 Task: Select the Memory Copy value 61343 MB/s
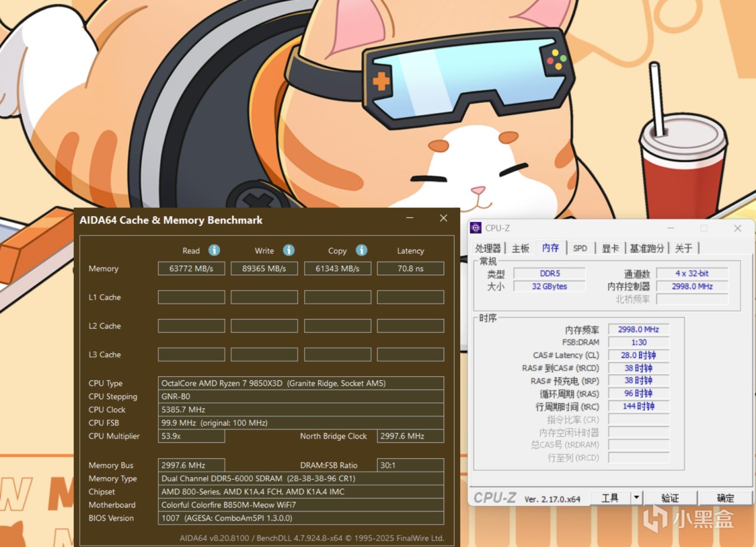click(338, 269)
